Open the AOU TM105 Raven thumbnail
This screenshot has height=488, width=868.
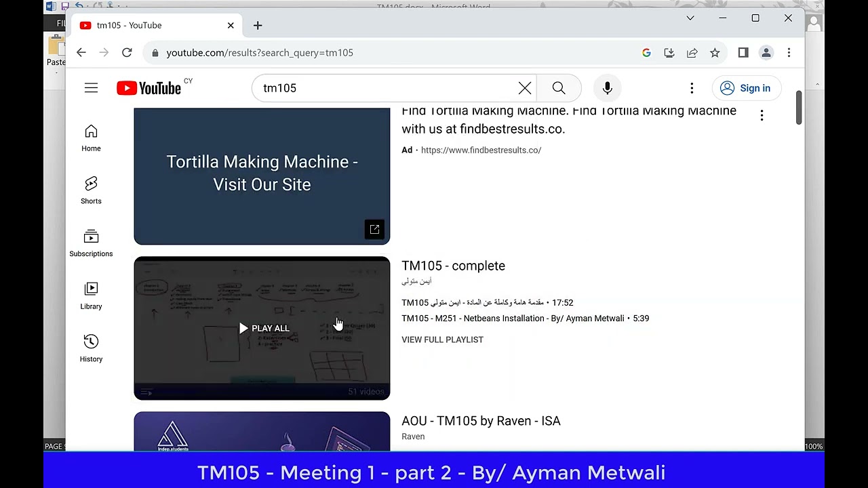[262, 432]
